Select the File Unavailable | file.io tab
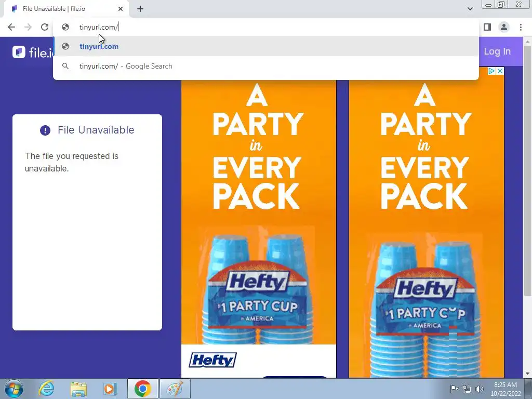The width and height of the screenshot is (532, 399). (x=66, y=9)
